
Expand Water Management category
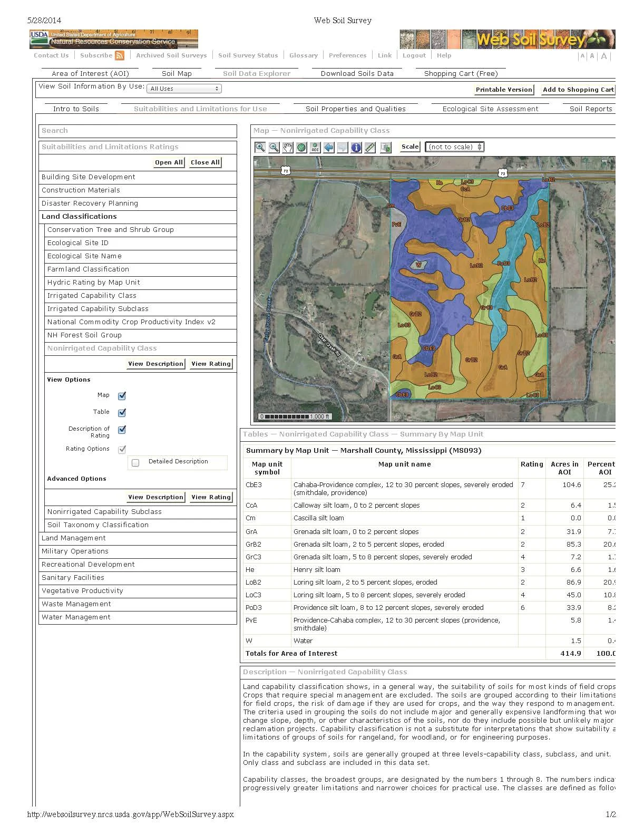point(138,617)
